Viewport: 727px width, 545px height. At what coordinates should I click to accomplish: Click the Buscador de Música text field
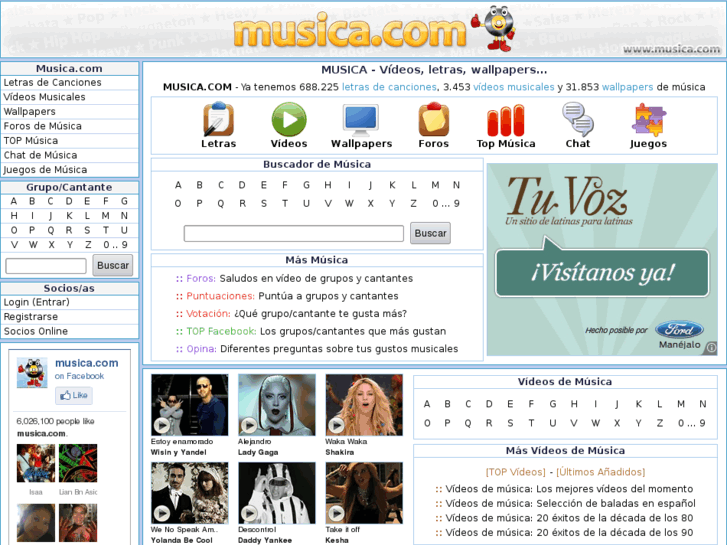[293, 233]
